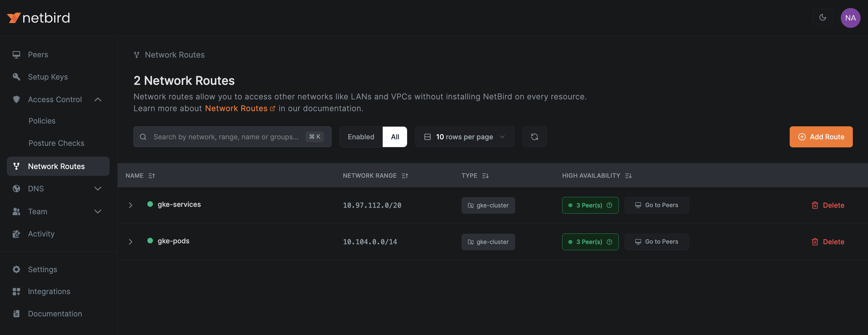Click the DNS globe icon
Viewport: 868px width, 335px height.
[16, 188]
